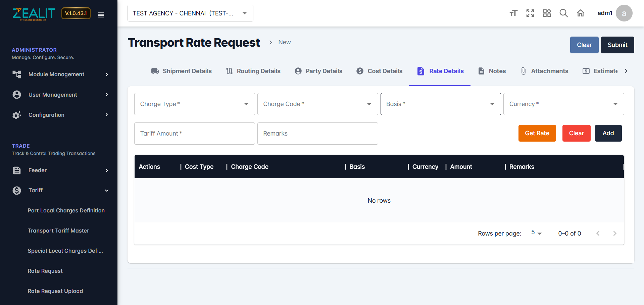Viewport: 644px width, 305px height.
Task: Click the text size icon in header
Action: click(513, 13)
